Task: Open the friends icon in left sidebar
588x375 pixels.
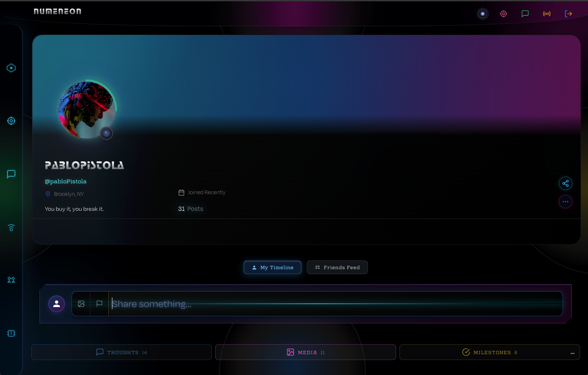Action: (11, 280)
